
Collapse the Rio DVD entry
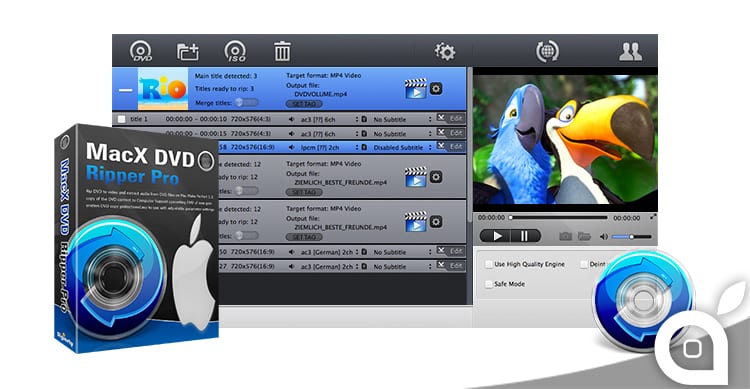125,90
